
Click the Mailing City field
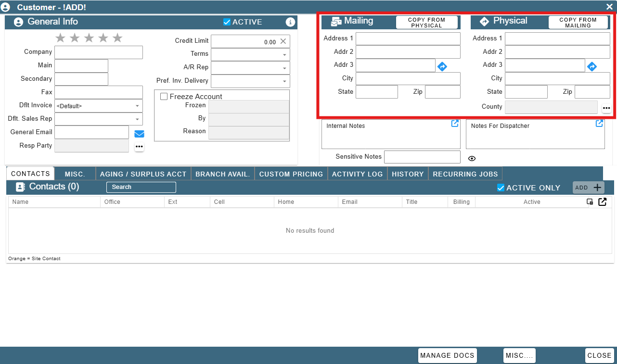[408, 79]
